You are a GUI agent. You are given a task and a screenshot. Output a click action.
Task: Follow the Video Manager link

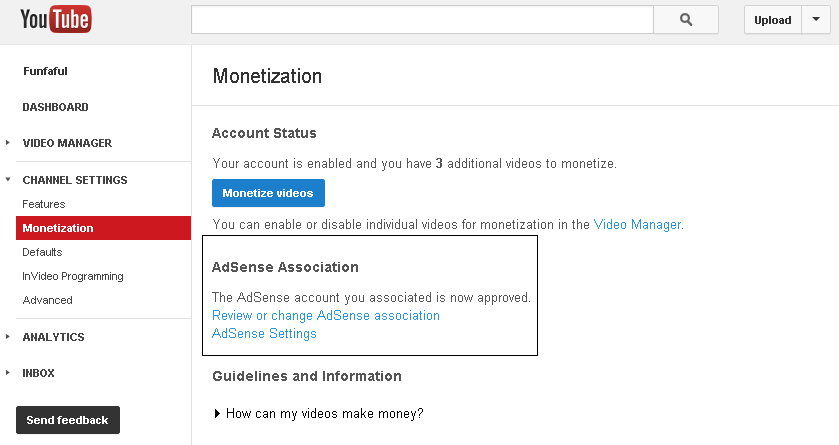click(x=637, y=225)
